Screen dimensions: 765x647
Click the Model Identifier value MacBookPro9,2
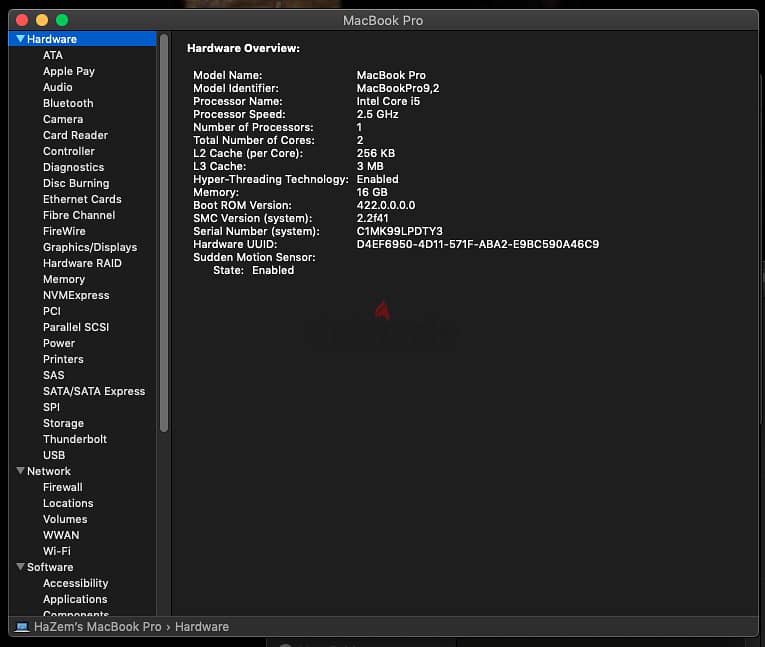(398, 88)
